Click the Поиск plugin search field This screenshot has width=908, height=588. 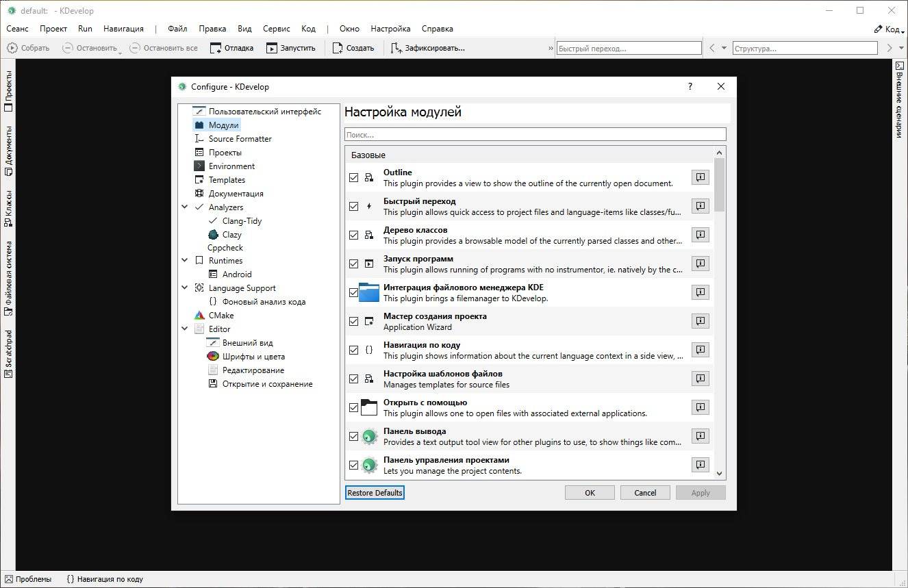click(x=535, y=135)
